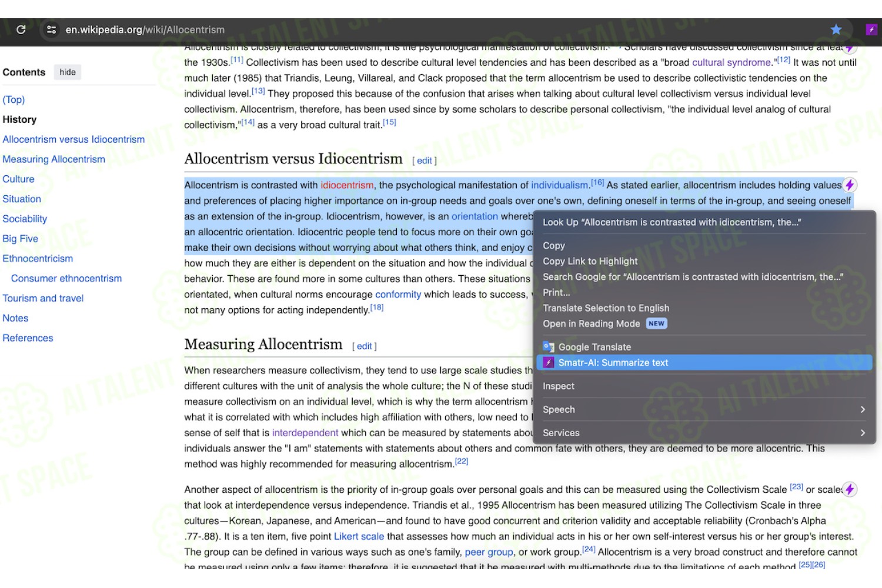
Task: Edit the Measuring Allocentrism section
Action: point(365,346)
